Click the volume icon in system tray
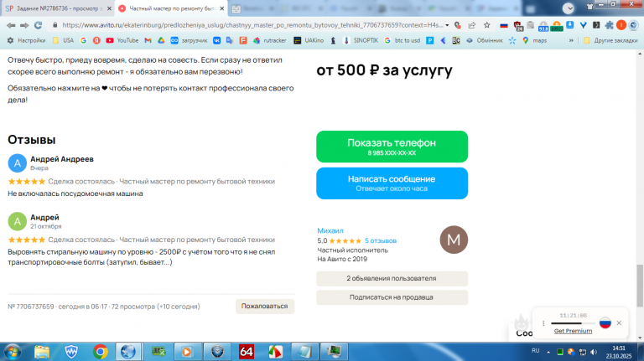This screenshot has width=644, height=361. (594, 352)
